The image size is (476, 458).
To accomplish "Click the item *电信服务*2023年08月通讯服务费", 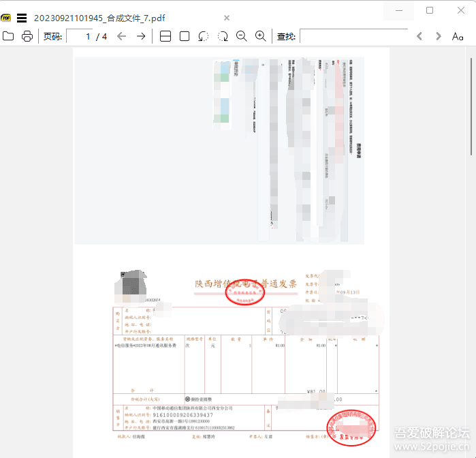I will pyautogui.click(x=146, y=346).
